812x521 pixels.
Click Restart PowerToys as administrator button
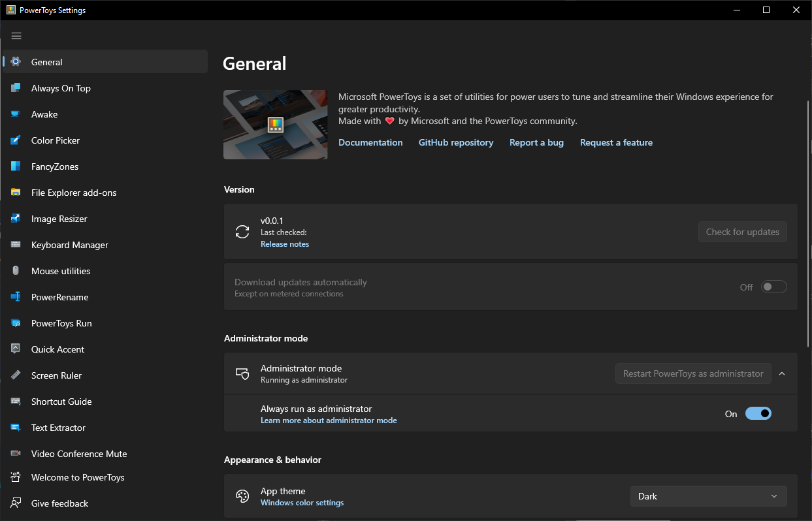693,373
